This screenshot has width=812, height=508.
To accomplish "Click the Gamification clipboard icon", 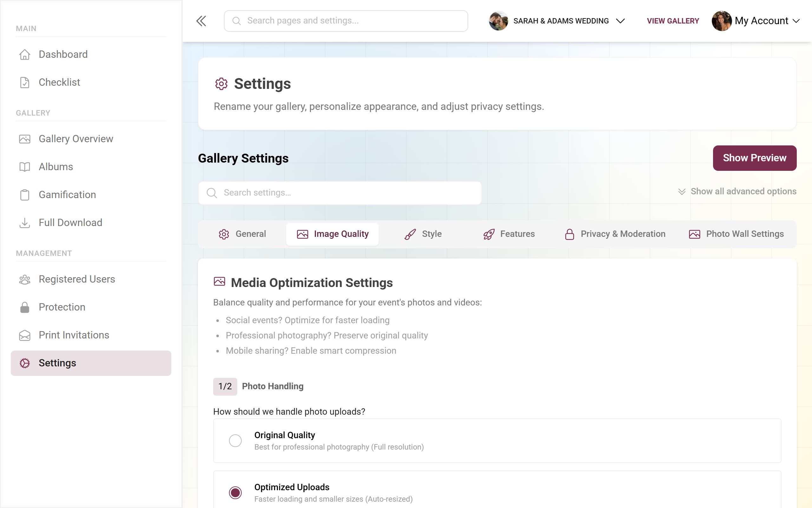I will [25, 195].
